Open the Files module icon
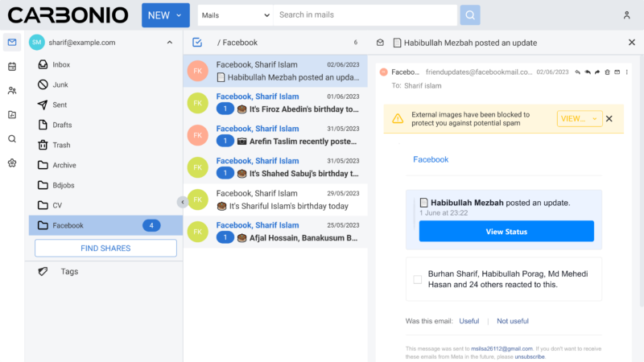The image size is (644, 362). coord(12,114)
